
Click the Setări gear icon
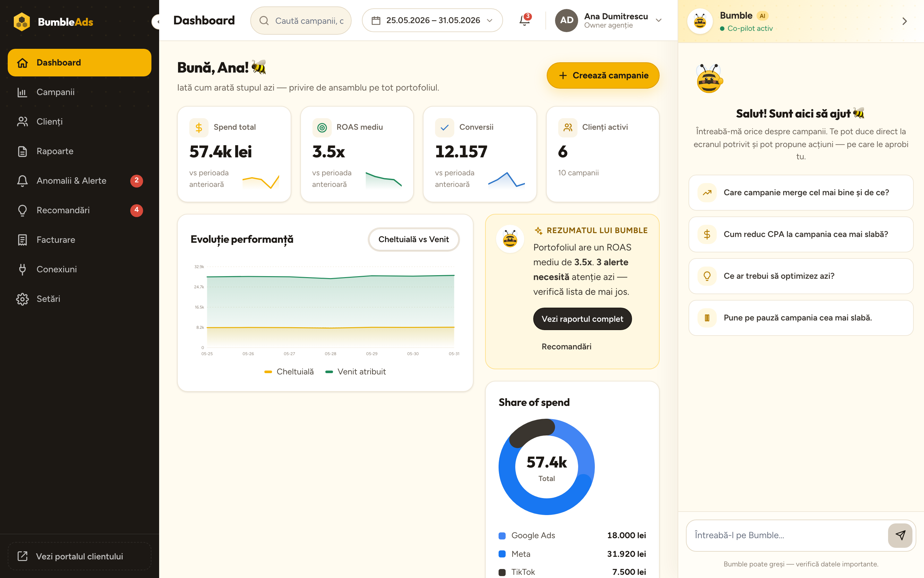22,299
